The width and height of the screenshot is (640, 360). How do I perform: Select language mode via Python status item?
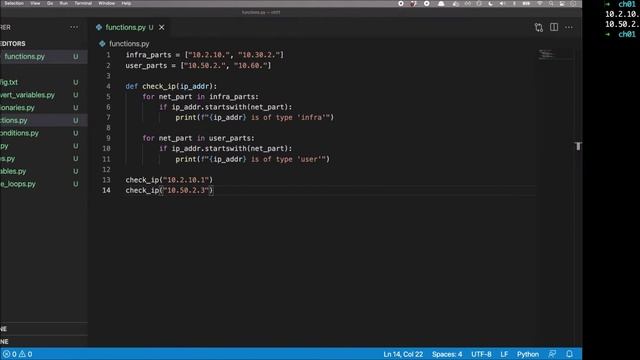pyautogui.click(x=528, y=354)
